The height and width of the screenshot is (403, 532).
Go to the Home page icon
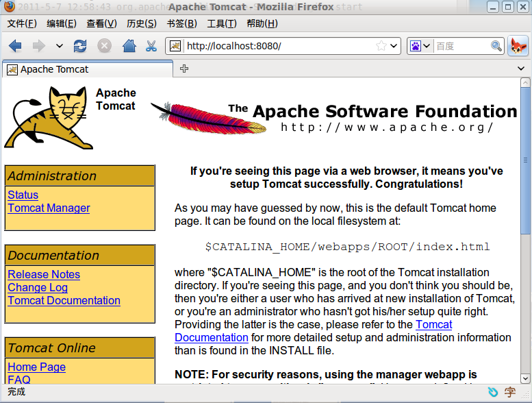pos(129,46)
